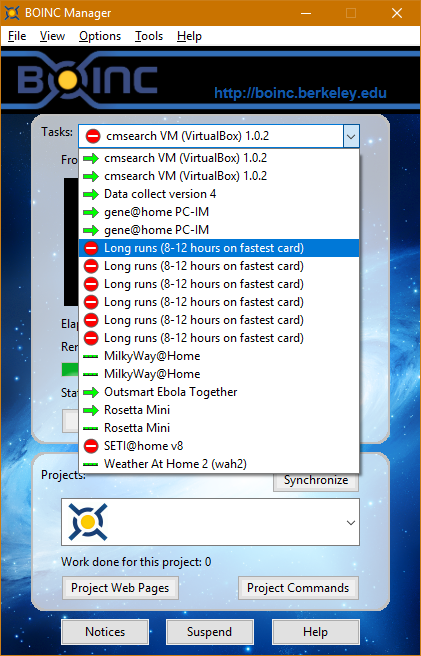Open the Notices button
Screen dimensions: 421x656
pos(105,632)
